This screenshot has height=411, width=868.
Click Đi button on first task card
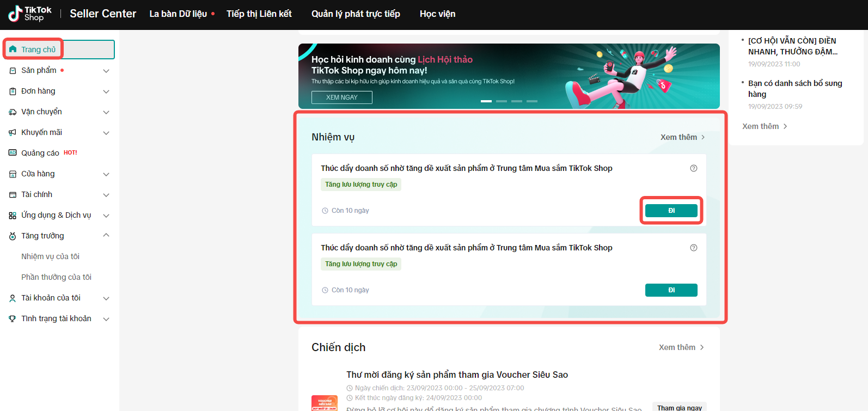(671, 211)
